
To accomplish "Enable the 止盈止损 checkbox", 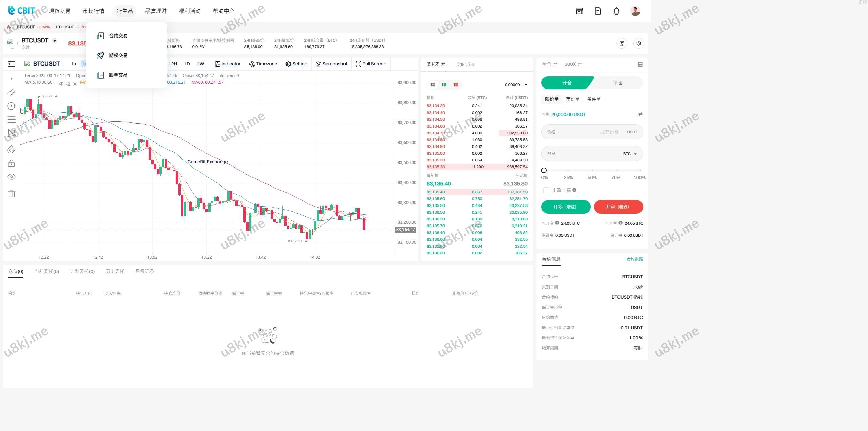I will (546, 190).
